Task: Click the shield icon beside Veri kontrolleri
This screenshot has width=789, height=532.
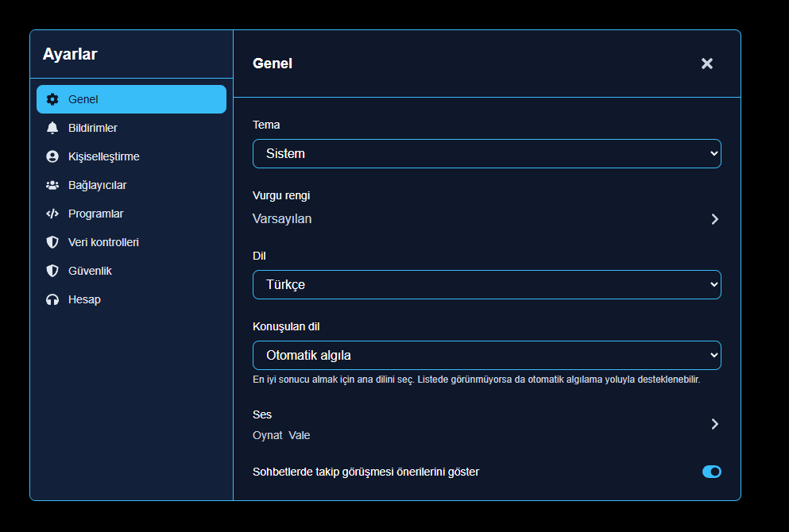Action: tap(52, 242)
